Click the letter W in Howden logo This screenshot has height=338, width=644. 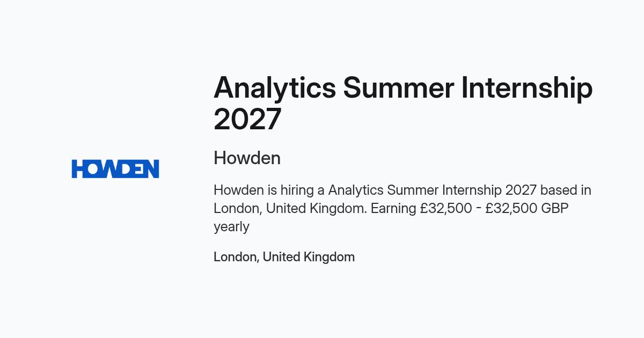pyautogui.click(x=113, y=168)
